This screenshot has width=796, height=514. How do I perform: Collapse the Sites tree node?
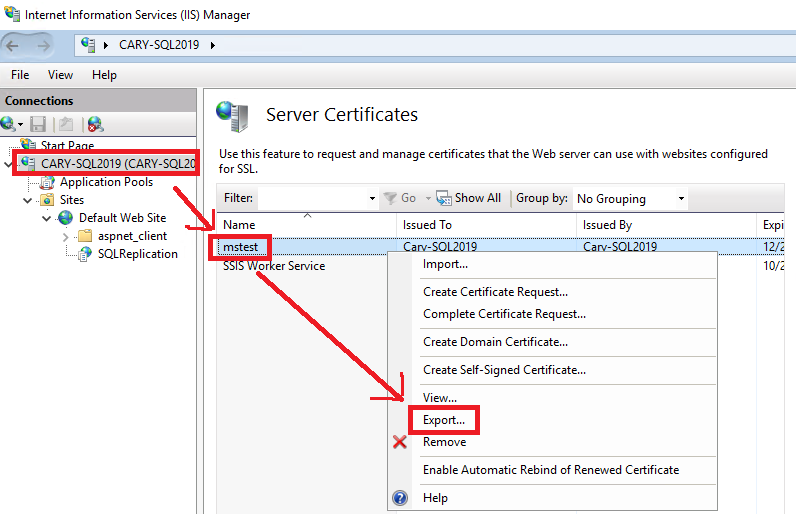tap(27, 200)
